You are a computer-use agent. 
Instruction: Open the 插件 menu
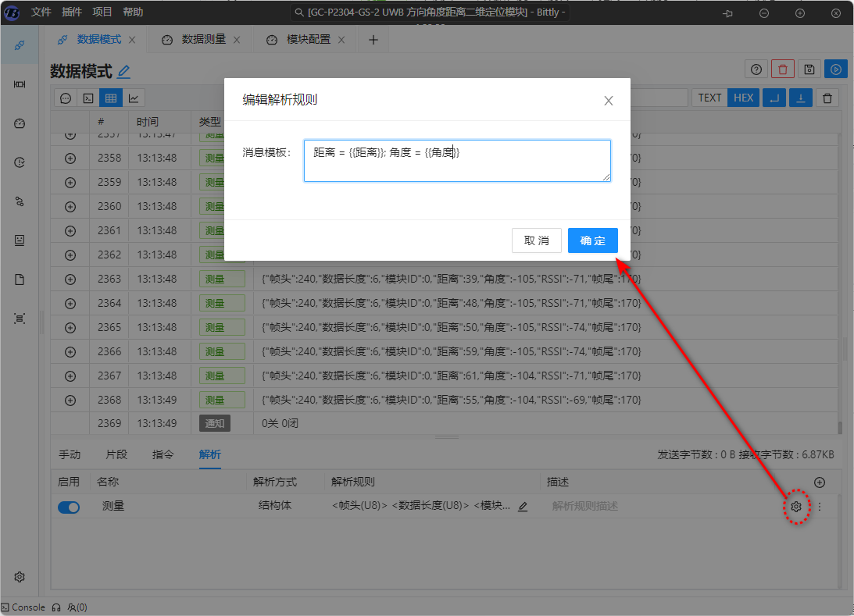click(71, 12)
